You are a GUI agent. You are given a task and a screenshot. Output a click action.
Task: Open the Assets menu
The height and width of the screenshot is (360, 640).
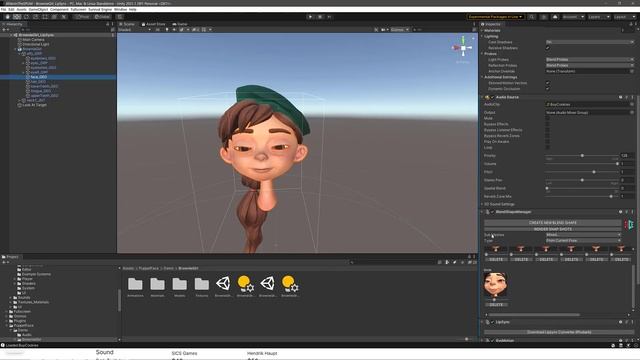[x=21, y=9]
